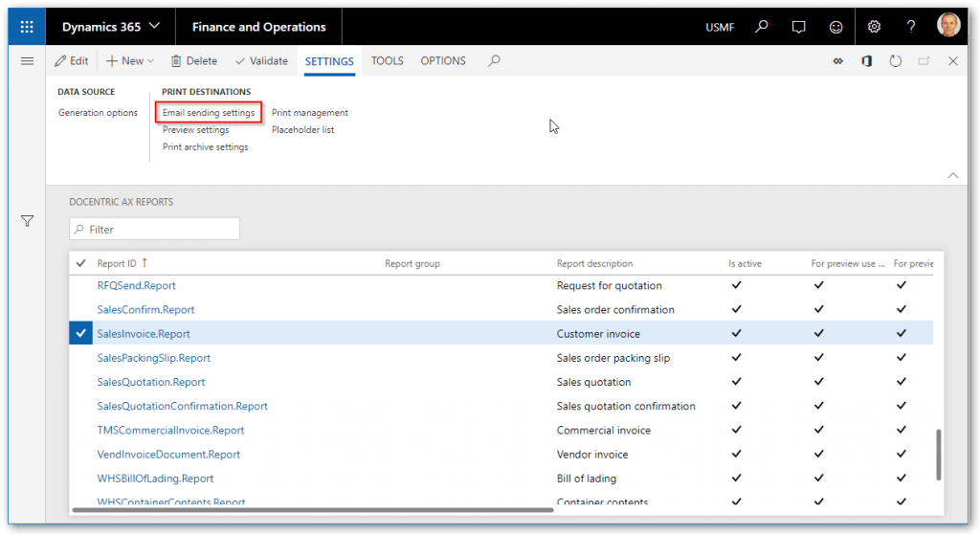
Task: Open Preview settings
Action: (x=195, y=130)
